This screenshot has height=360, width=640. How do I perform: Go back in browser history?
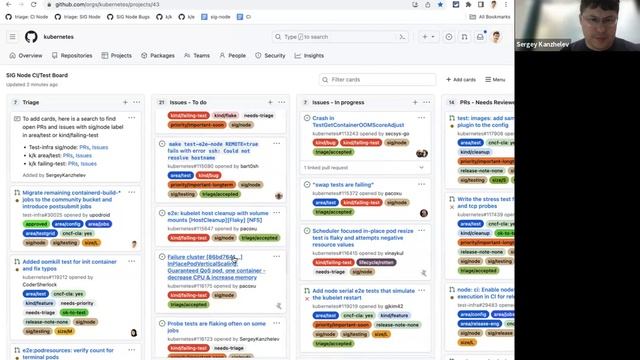(9, 4)
